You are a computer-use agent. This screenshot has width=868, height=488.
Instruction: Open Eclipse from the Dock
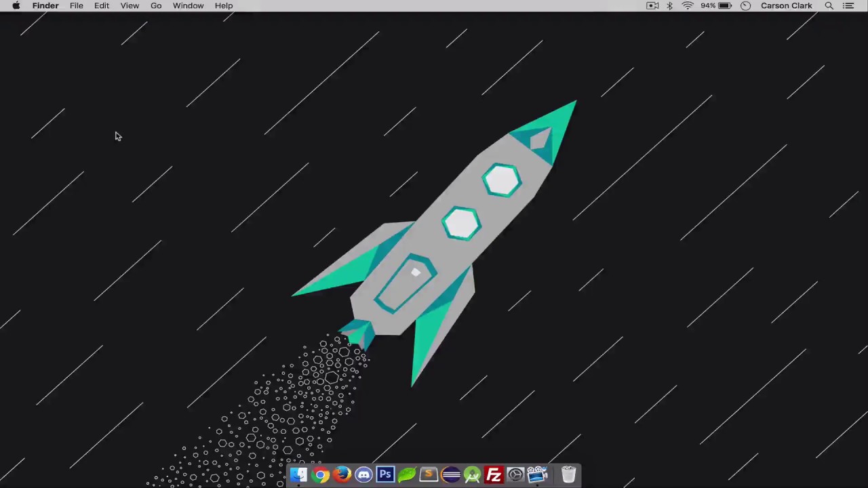tap(450, 474)
